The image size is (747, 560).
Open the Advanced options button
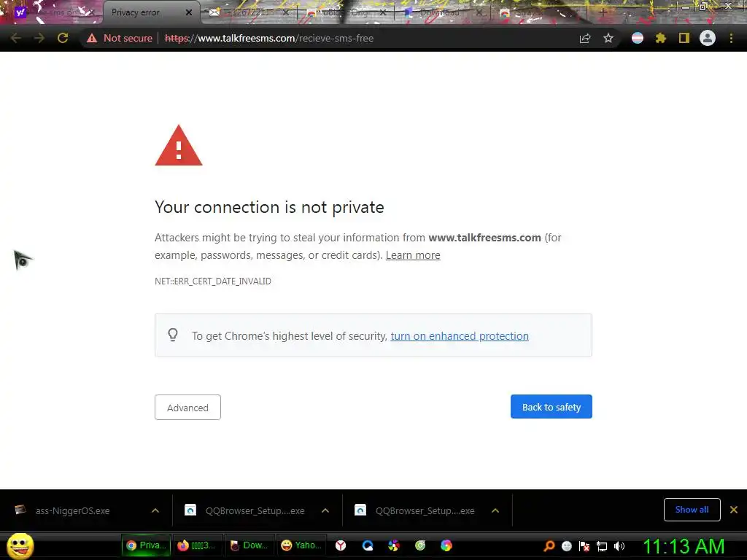tap(187, 408)
